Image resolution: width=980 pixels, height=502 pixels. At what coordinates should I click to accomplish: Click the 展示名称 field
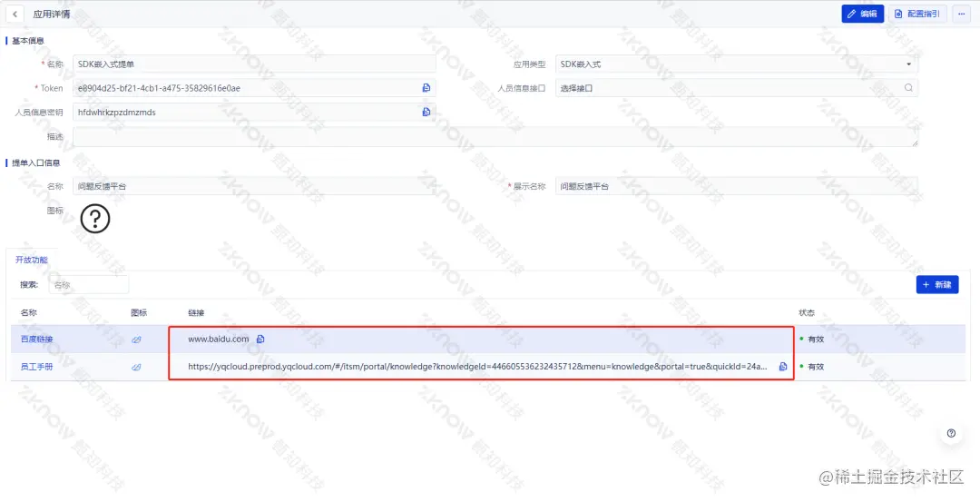click(736, 186)
